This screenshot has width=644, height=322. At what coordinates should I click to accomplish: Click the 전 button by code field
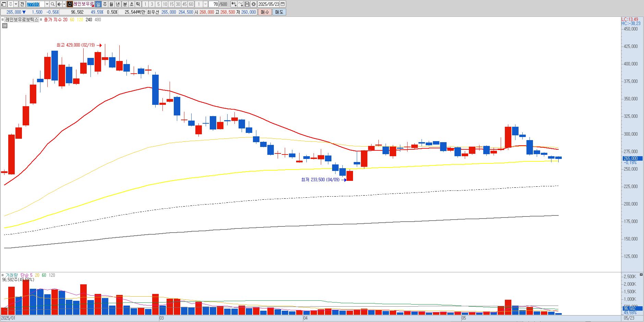click(22, 4)
